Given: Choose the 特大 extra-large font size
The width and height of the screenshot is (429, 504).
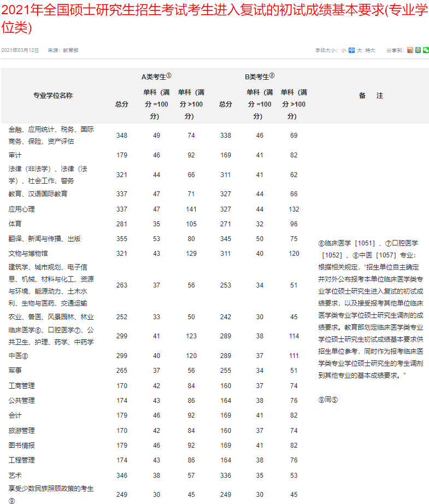Looking at the screenshot, I should [x=371, y=50].
